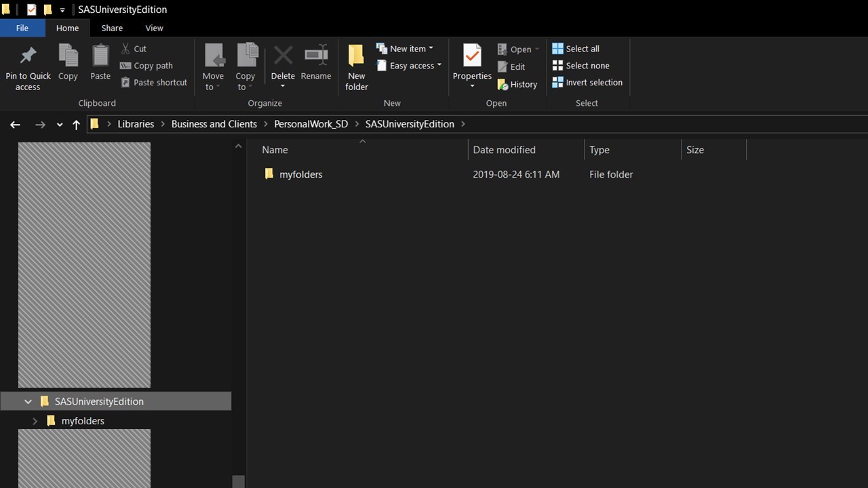Rename the selected item
Viewport: 868px width, 488px height.
pos(316,63)
